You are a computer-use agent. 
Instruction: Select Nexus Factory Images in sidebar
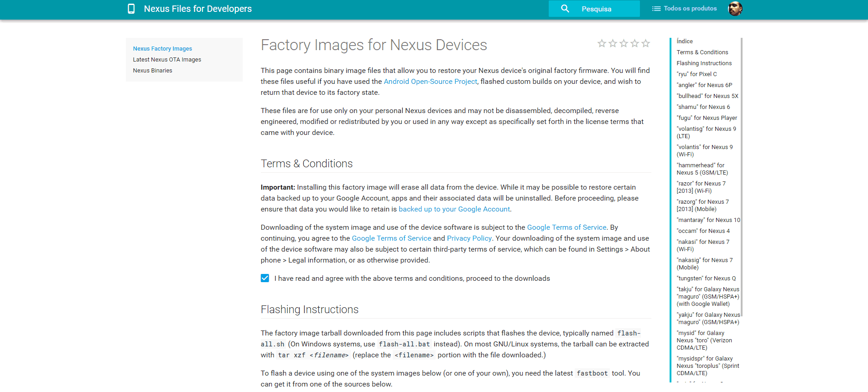tap(162, 49)
